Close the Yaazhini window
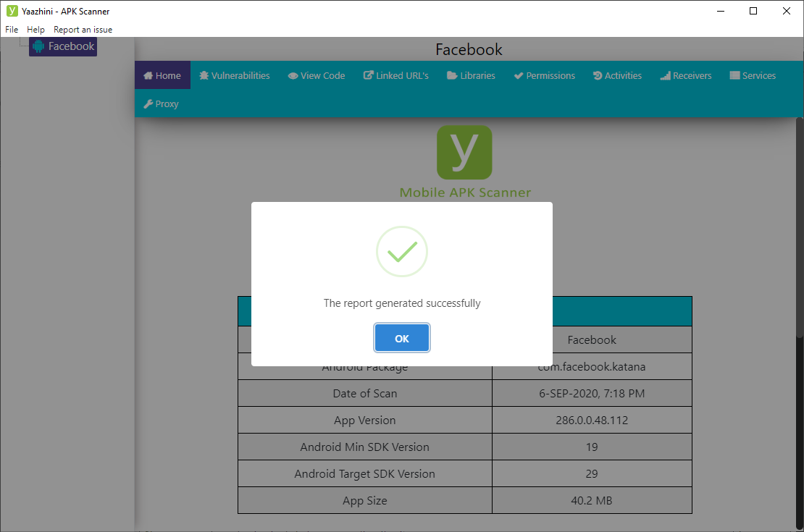This screenshot has width=804, height=532. (787, 11)
